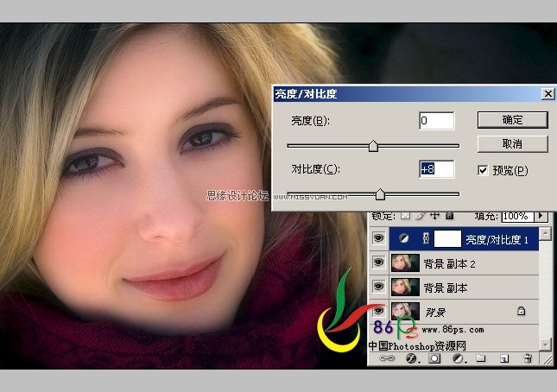Image resolution: width=557 pixels, height=392 pixels.
Task: Click the 亮度(B) value input field
Action: coord(437,121)
